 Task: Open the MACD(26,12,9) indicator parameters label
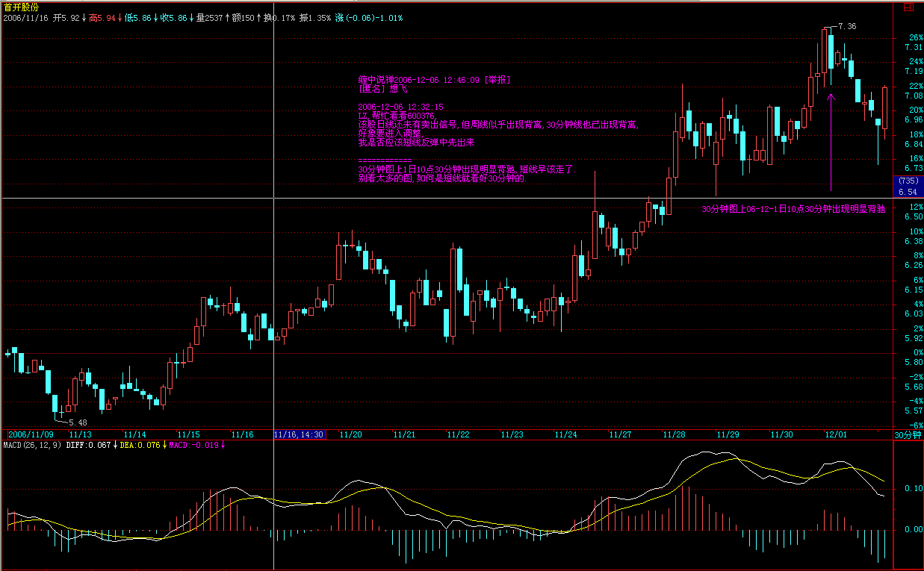32,445
